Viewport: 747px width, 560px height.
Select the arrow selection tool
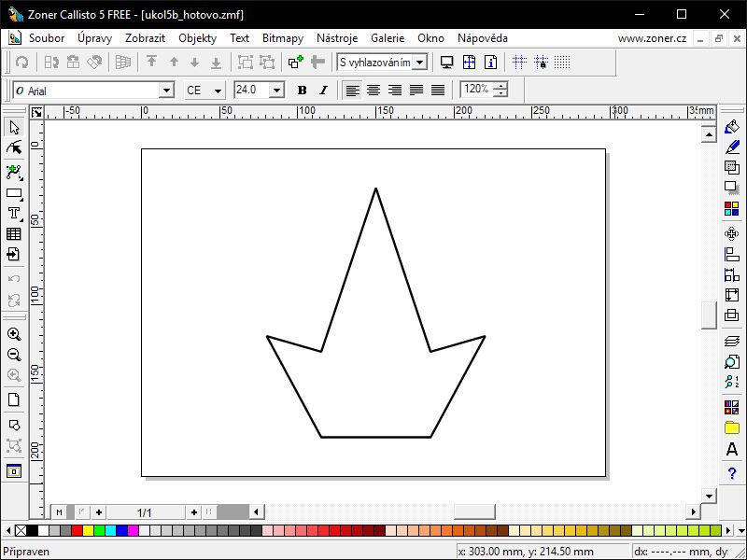click(14, 128)
